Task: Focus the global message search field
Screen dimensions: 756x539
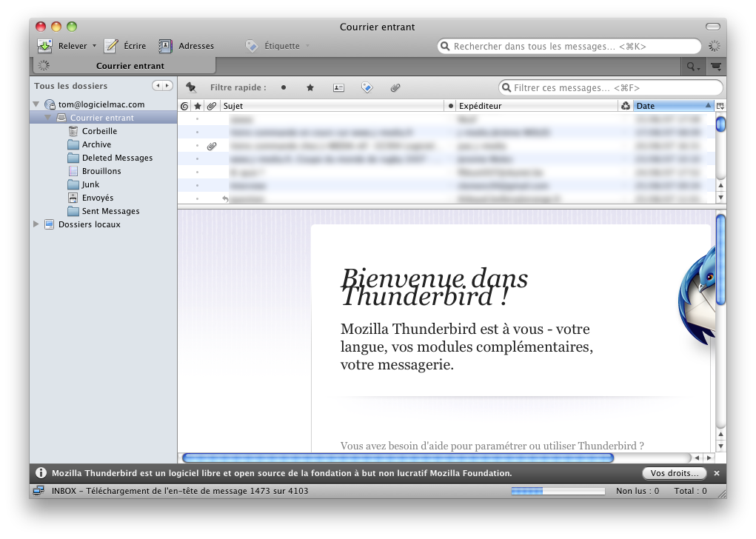Action: click(x=569, y=47)
